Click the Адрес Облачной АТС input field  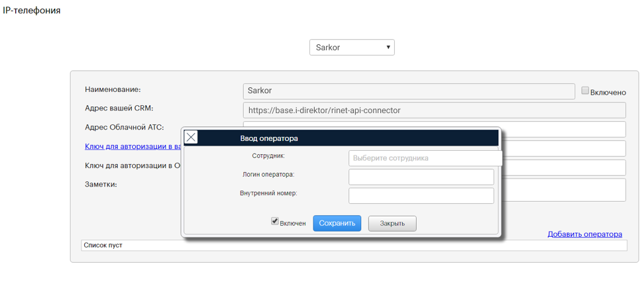563,129
